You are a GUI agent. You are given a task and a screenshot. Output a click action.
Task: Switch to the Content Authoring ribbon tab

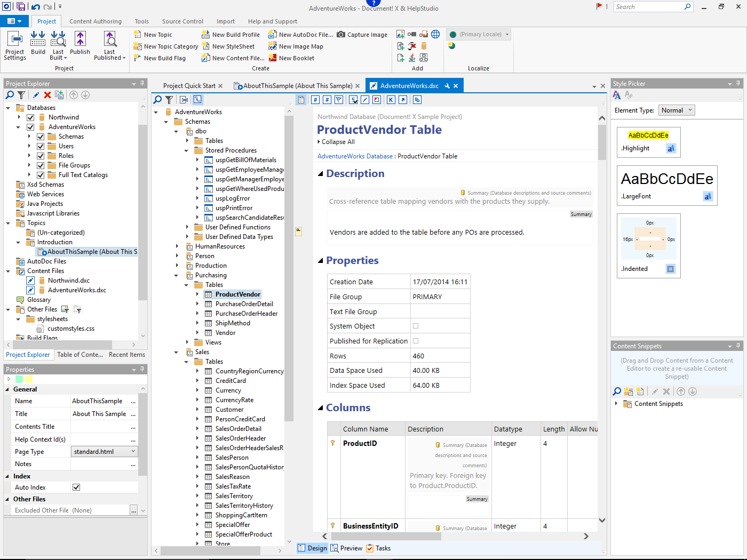(x=96, y=21)
